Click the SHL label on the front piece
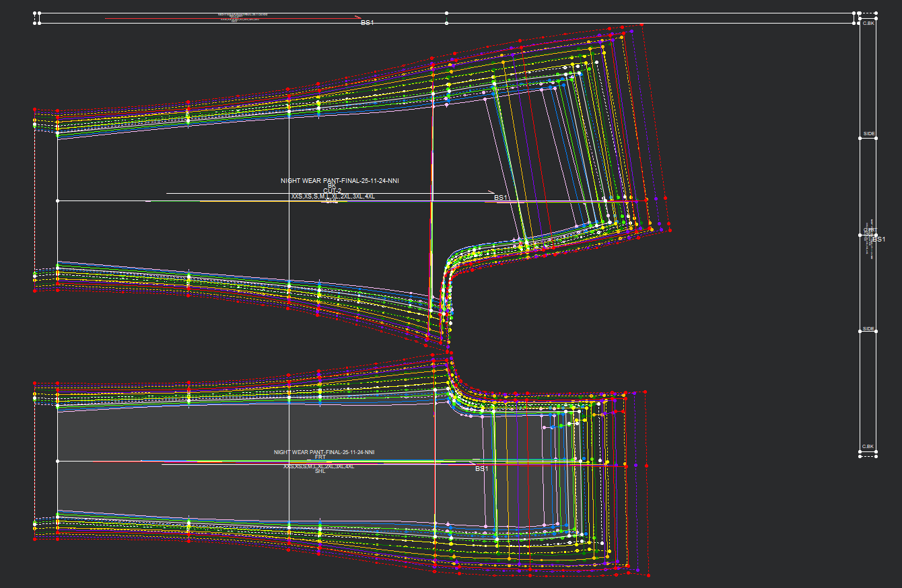The width and height of the screenshot is (902, 588). pos(320,472)
